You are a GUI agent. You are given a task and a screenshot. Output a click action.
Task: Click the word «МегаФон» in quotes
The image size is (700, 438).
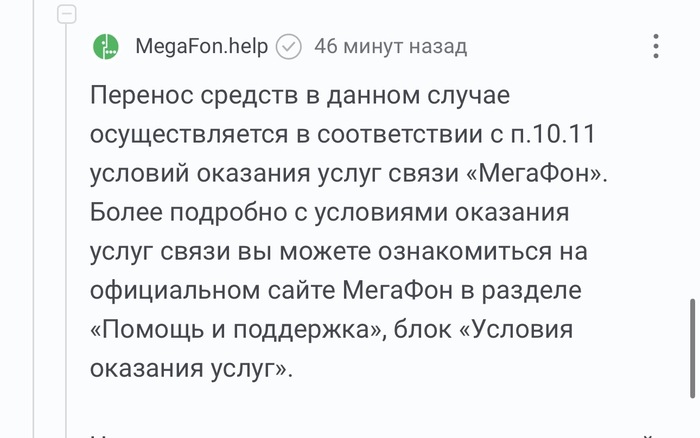click(544, 174)
